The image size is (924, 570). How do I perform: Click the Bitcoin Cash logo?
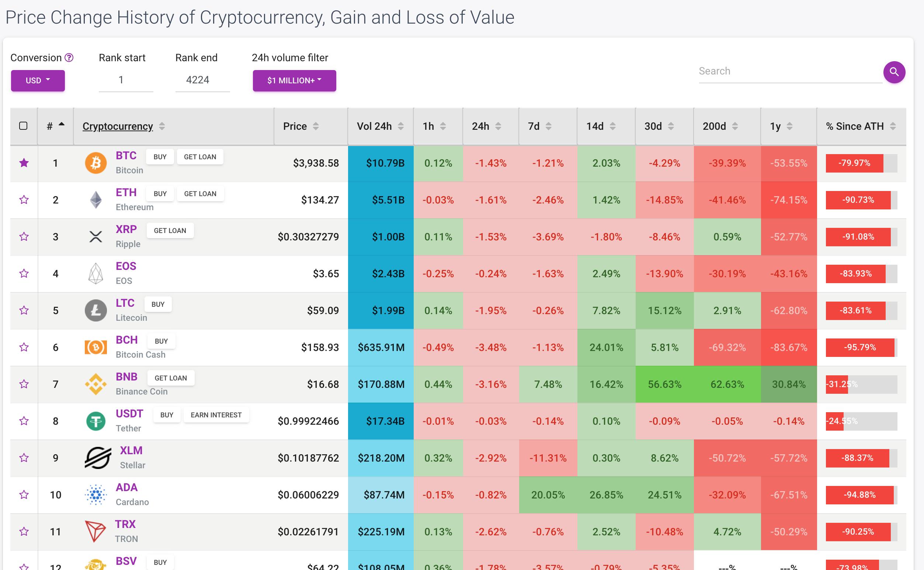tap(96, 347)
